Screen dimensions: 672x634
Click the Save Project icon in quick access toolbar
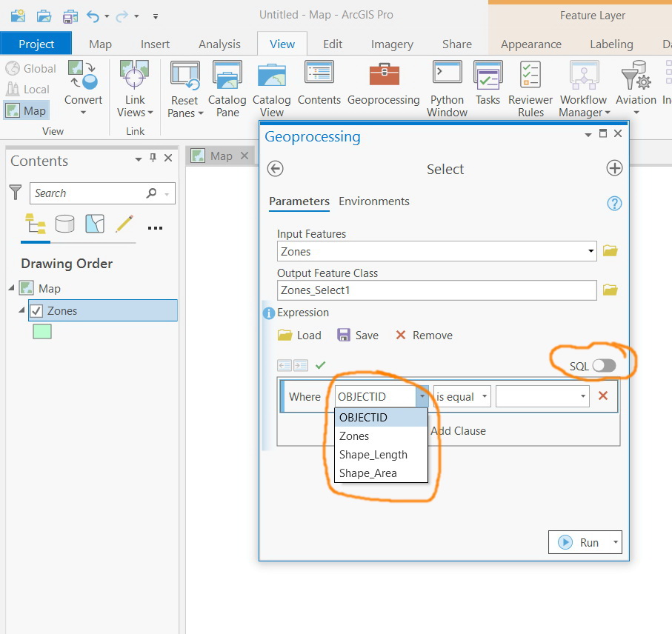(70, 17)
